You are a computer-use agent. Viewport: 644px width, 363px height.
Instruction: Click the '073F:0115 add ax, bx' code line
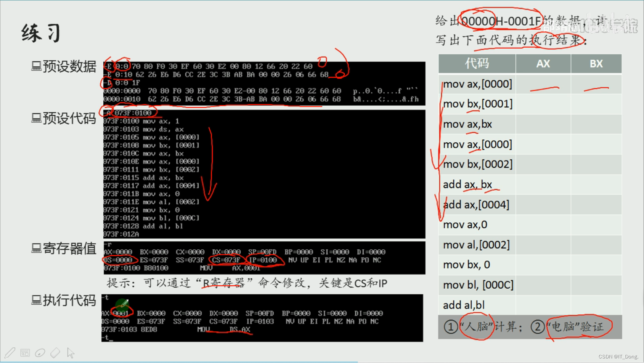pos(143,178)
